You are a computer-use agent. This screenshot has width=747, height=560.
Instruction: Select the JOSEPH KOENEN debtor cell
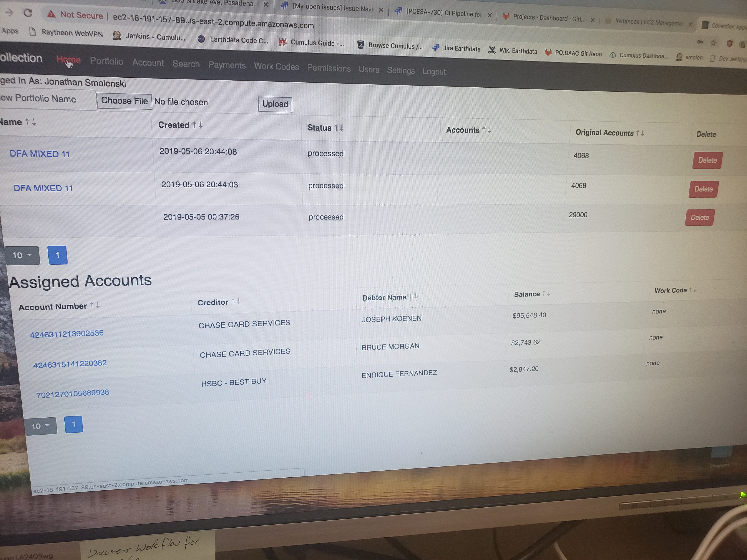pos(392,319)
